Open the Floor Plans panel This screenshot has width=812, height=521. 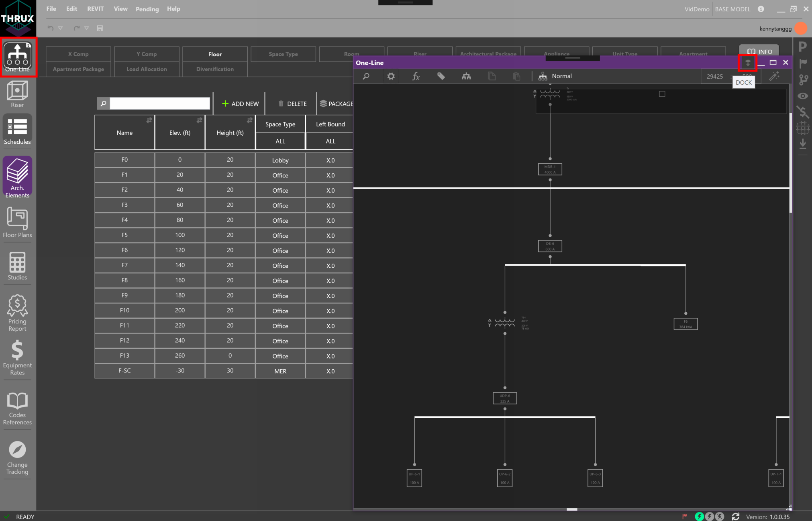tap(17, 223)
